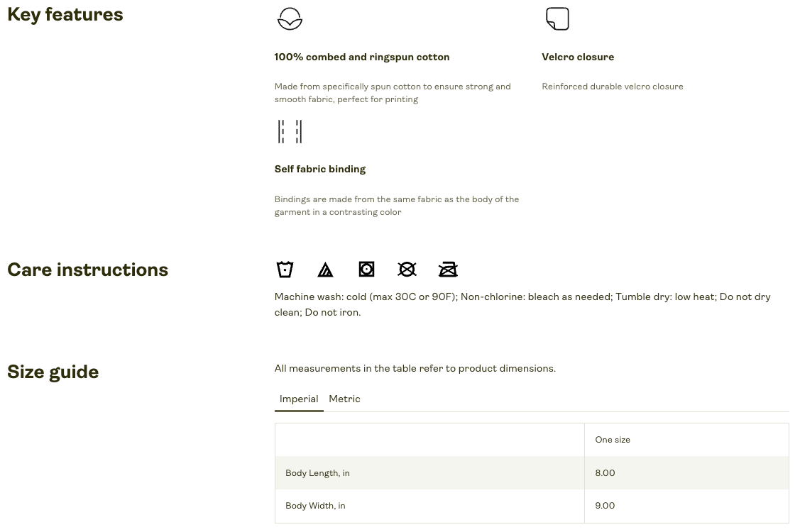The height and width of the screenshot is (532, 800).
Task: Click the do not dry clean icon
Action: coord(407,270)
